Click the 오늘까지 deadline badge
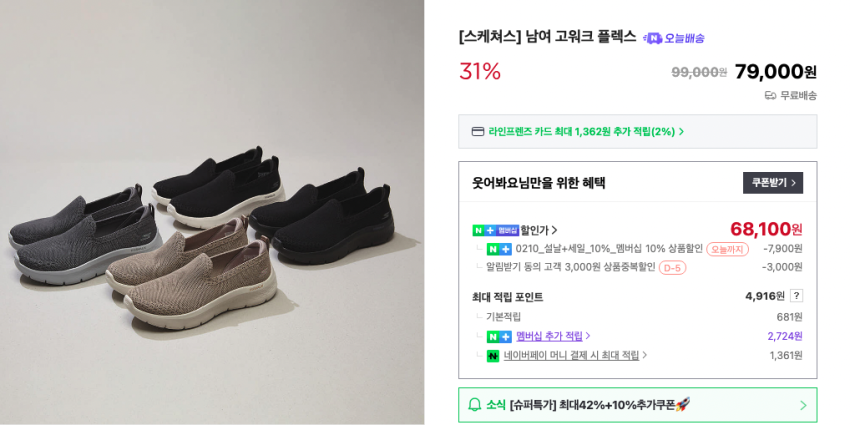 (727, 249)
